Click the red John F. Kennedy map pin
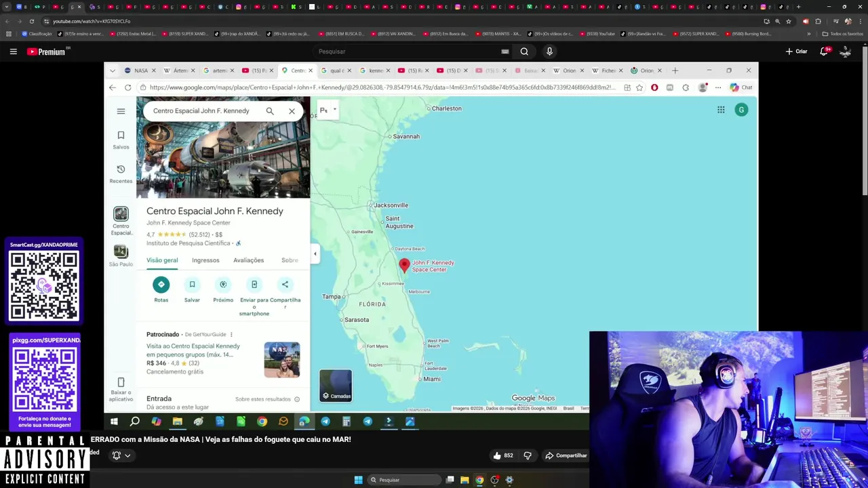Viewport: 868px width, 488px height. tap(404, 265)
